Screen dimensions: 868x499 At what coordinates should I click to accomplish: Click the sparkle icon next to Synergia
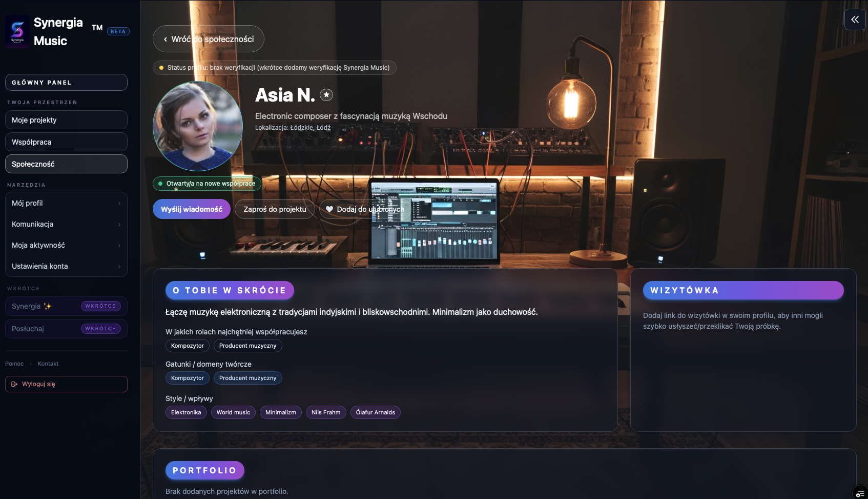pyautogui.click(x=48, y=306)
